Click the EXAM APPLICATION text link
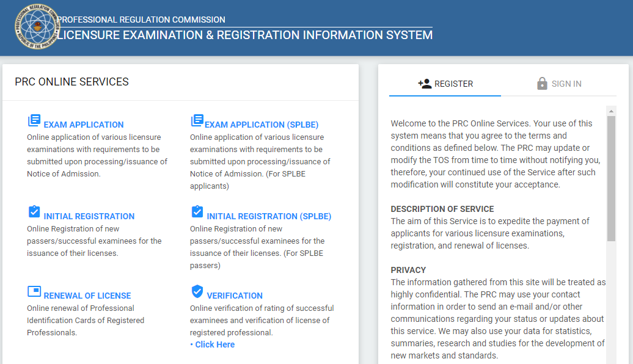Screen dimensions: 633x364 pyautogui.click(x=81, y=124)
